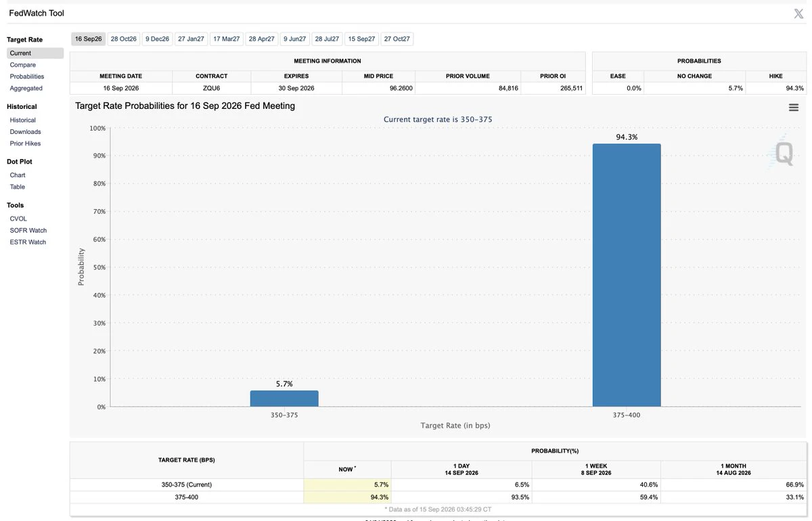Open Downloads in the sidebar
Screen dimensions: 812x521
26,132
